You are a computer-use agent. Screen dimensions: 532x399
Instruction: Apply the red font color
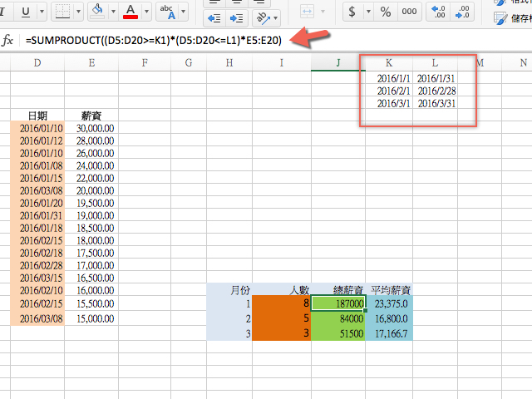[x=130, y=12]
